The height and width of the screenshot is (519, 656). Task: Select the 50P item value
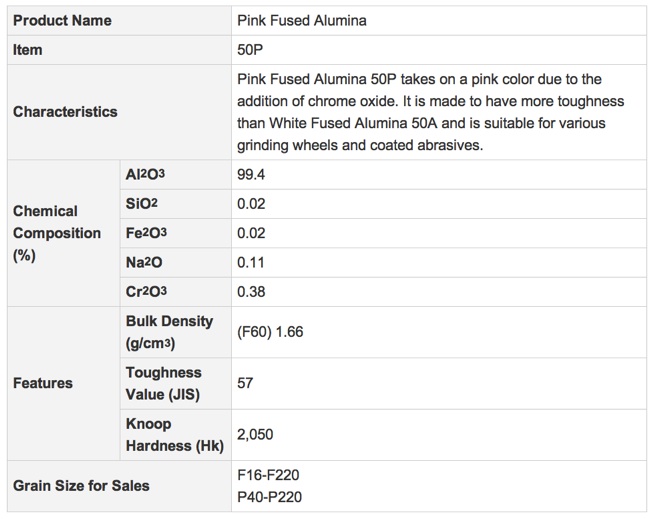tap(250, 50)
